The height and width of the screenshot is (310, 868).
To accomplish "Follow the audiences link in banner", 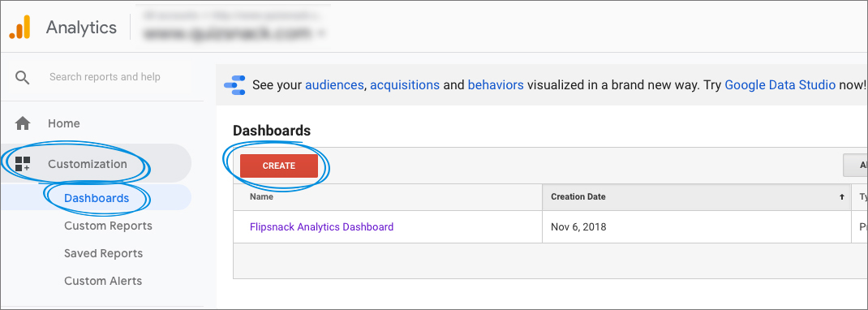I will click(x=334, y=85).
